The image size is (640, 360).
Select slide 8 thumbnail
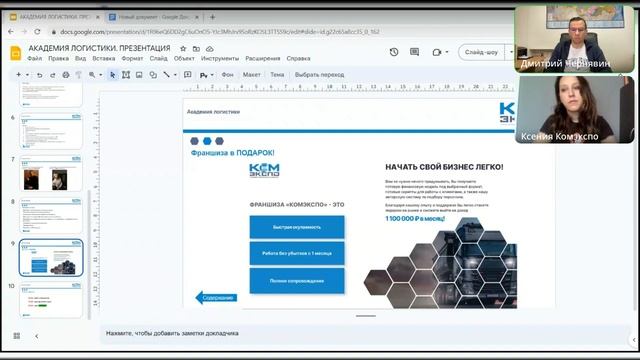tap(51, 216)
